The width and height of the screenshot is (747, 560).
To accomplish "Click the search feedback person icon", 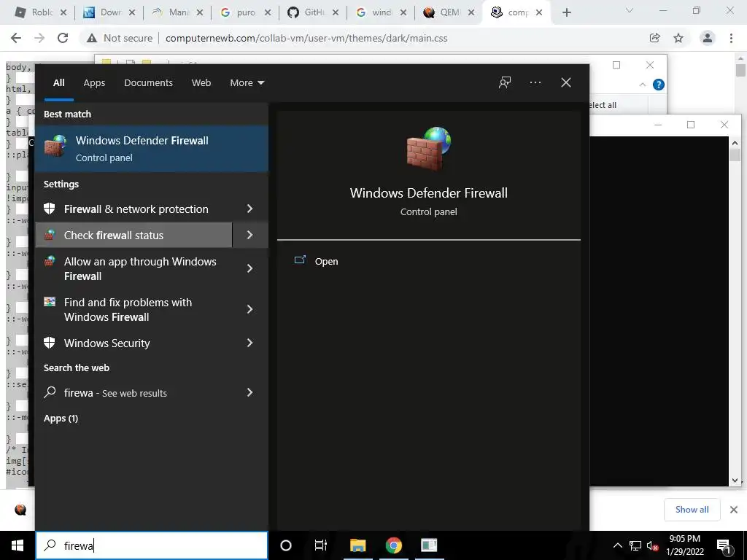I will 505,83.
